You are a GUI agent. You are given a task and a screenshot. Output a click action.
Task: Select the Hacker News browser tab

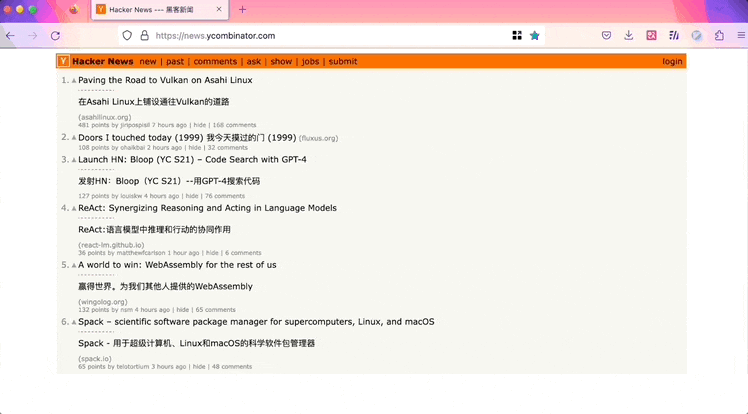click(160, 10)
